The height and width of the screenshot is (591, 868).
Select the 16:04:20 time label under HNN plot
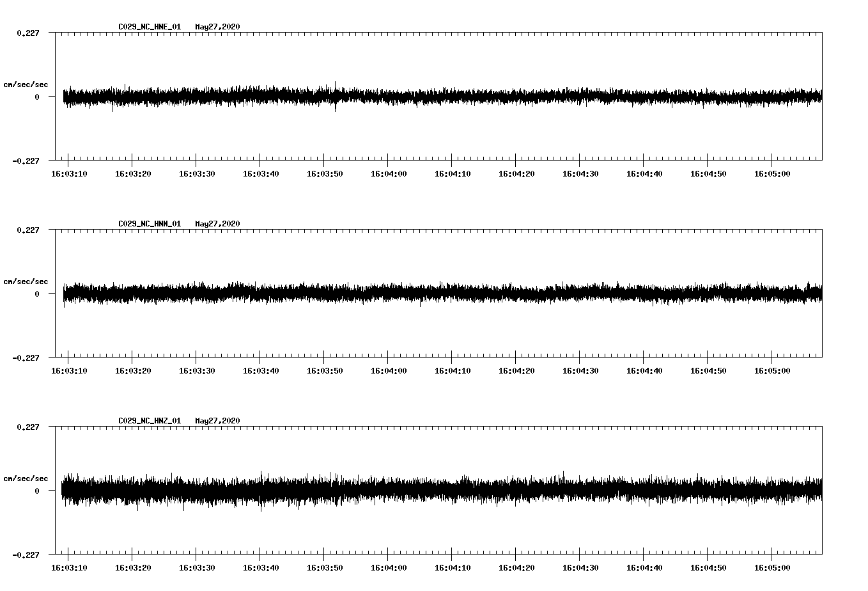(516, 370)
